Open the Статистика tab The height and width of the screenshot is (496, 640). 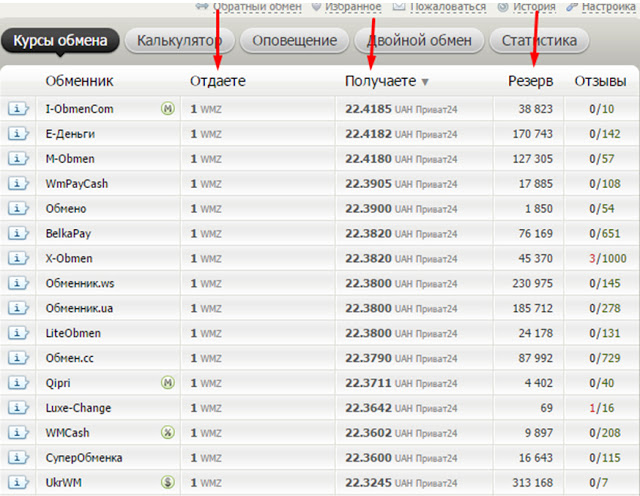tap(539, 41)
